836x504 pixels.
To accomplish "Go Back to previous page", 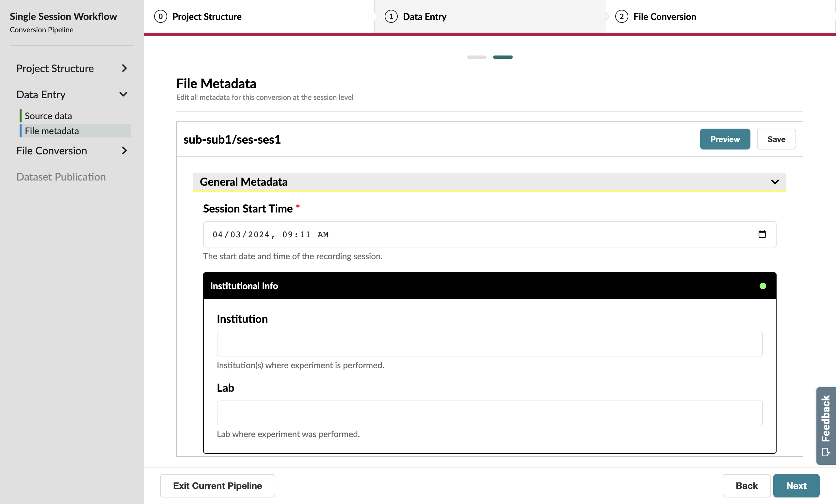I will pyautogui.click(x=747, y=486).
